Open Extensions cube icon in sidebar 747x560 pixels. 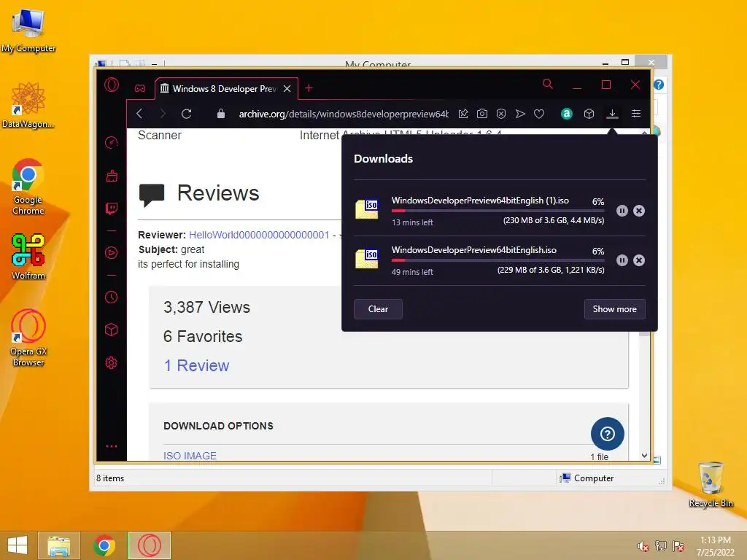pos(112,330)
